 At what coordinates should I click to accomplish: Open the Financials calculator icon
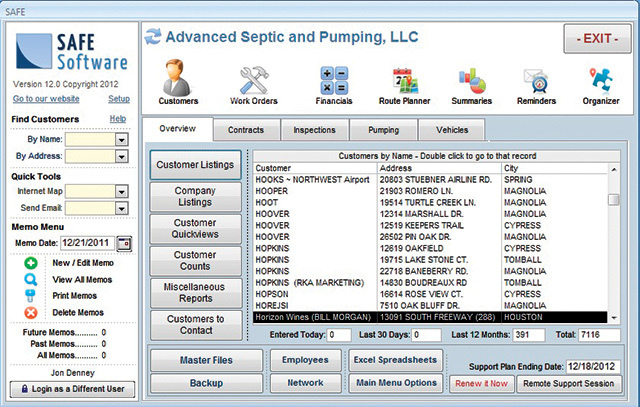click(x=333, y=79)
